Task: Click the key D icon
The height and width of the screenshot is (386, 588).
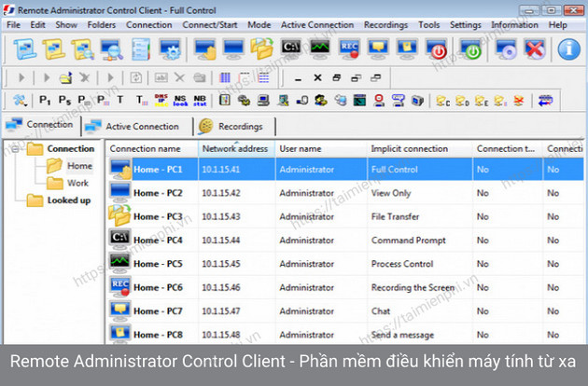Action: pos(462,101)
